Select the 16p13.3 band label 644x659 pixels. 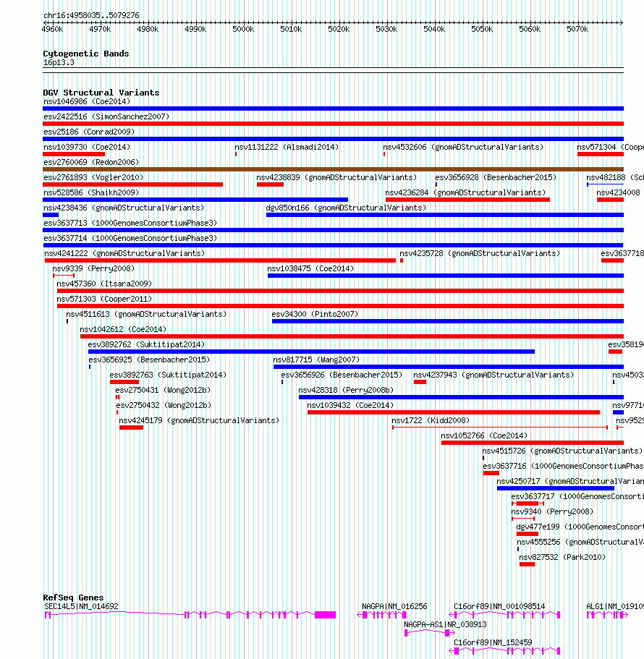pyautogui.click(x=59, y=63)
